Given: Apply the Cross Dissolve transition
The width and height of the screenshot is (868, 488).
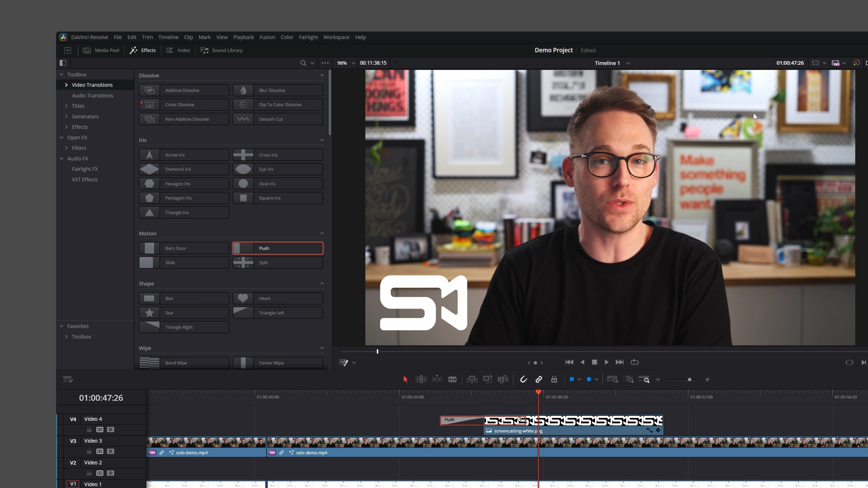Looking at the screenshot, I should pos(184,104).
